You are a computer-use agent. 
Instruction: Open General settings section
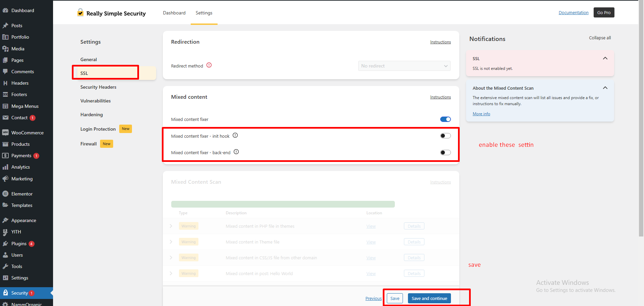click(89, 59)
